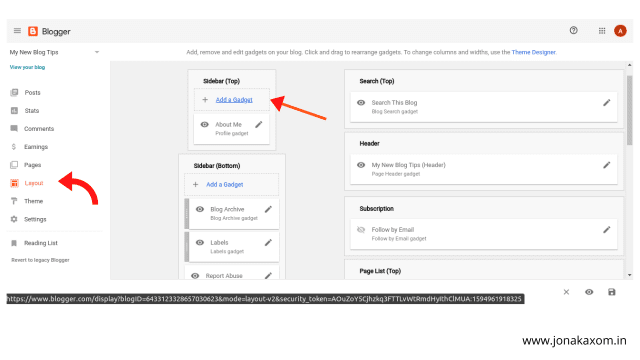Viewport: 640px width, 360px height.
Task: Open the help question mark icon
Action: pyautogui.click(x=573, y=30)
